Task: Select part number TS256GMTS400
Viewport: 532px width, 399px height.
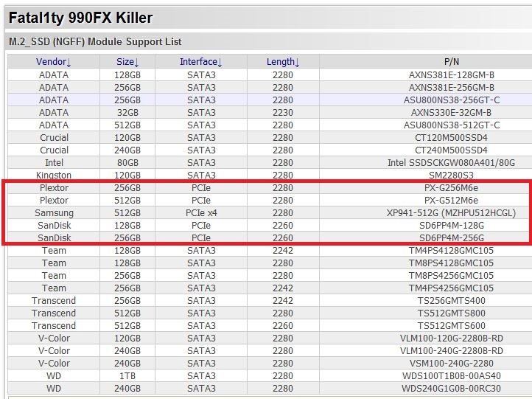Action: coord(451,301)
